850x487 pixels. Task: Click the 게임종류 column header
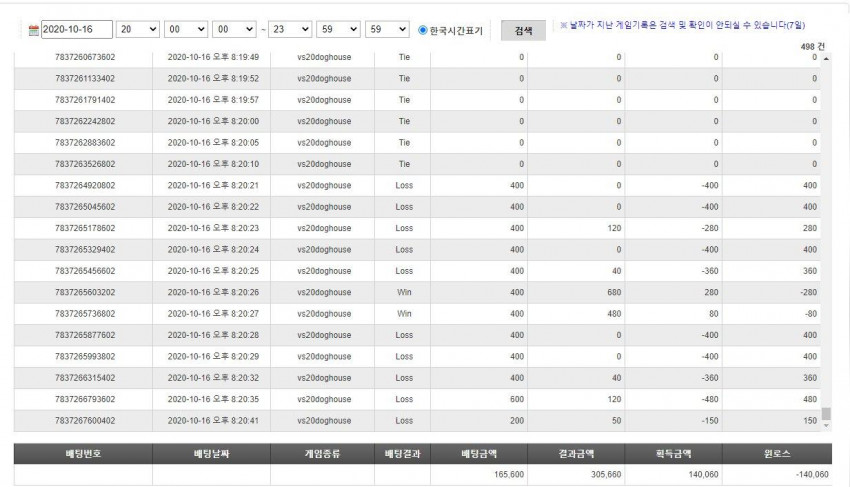coord(323,454)
